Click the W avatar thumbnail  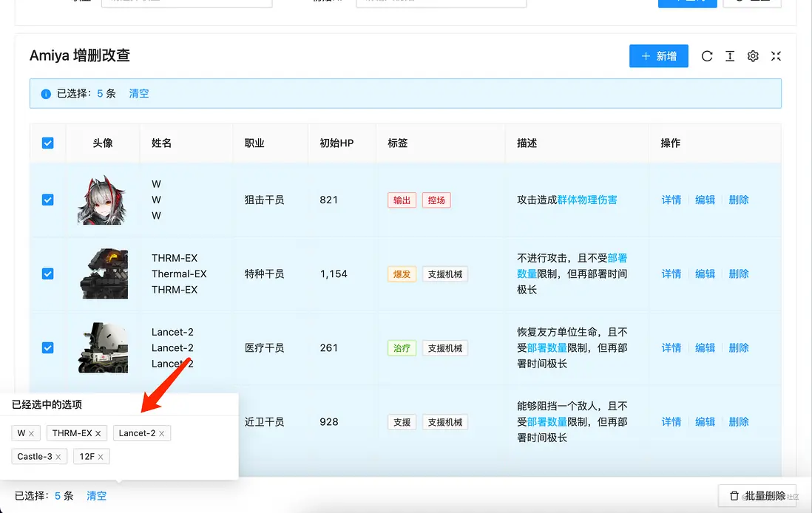[x=103, y=200]
